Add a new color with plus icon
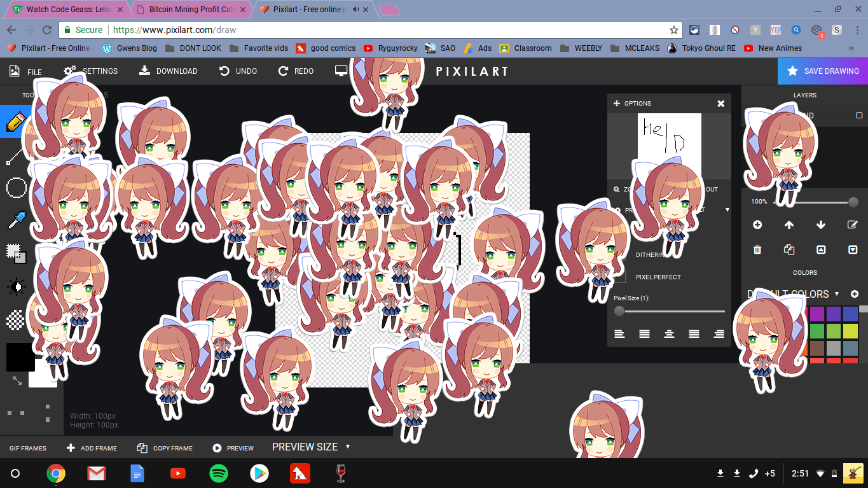The height and width of the screenshot is (488, 868). pos(855,294)
